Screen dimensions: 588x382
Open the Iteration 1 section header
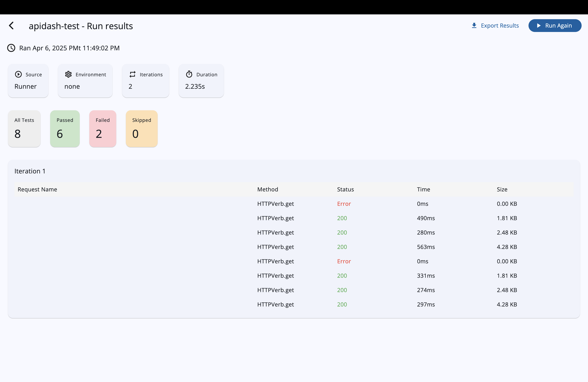(30, 171)
